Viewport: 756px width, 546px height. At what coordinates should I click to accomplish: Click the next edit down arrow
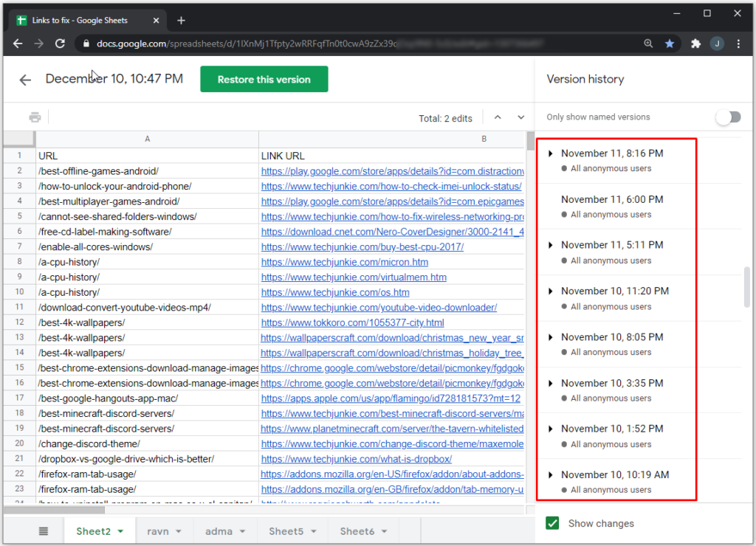coord(521,117)
